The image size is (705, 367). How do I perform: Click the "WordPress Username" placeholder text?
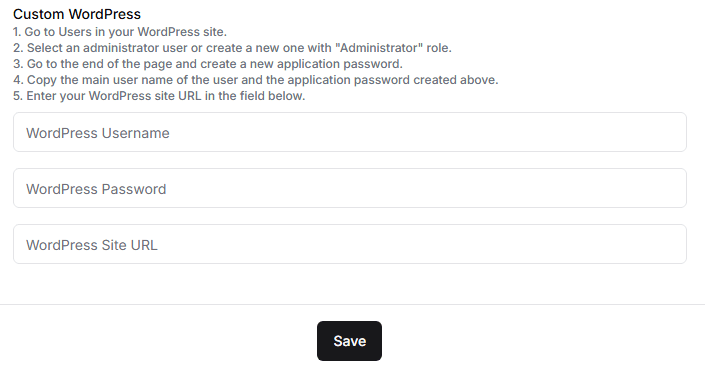click(98, 133)
